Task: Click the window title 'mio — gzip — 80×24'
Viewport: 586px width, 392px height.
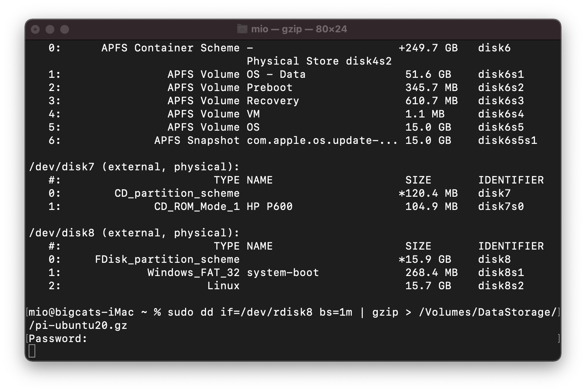Action: click(299, 29)
